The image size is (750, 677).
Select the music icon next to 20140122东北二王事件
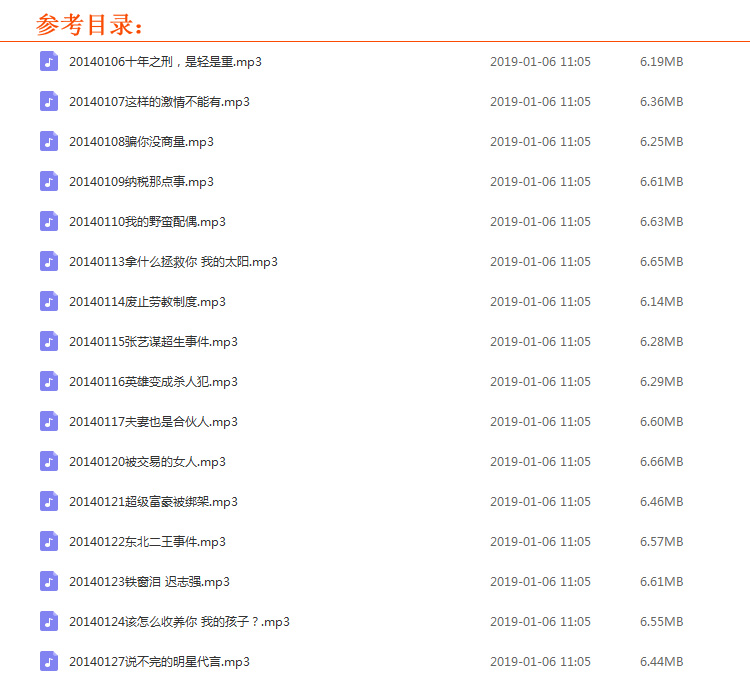(49, 542)
